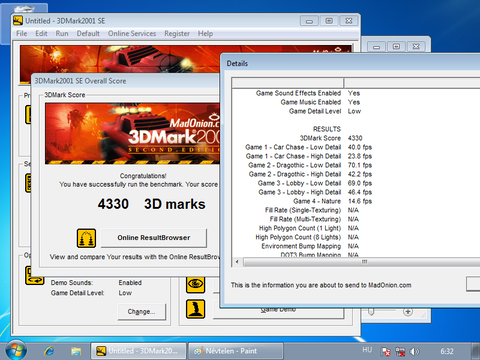Click the horizontal scrollbar in Details list
Screen dimensions: 480x360
tap(363, 262)
